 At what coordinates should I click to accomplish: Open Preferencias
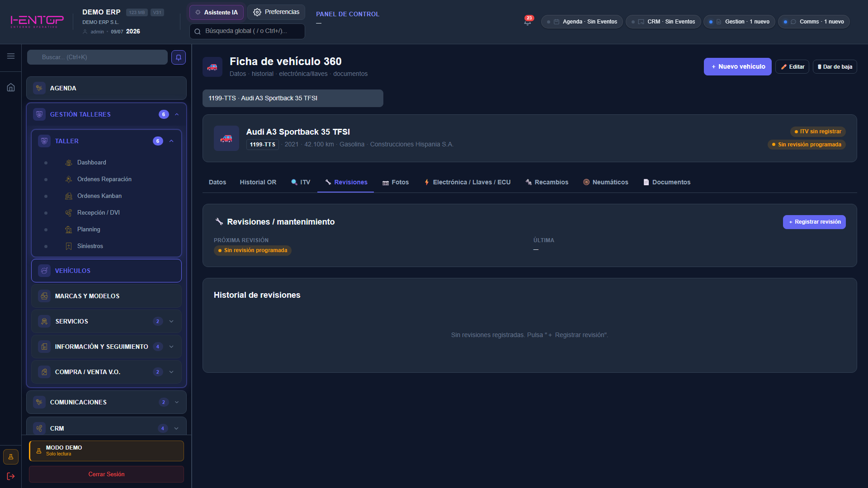[x=276, y=12]
